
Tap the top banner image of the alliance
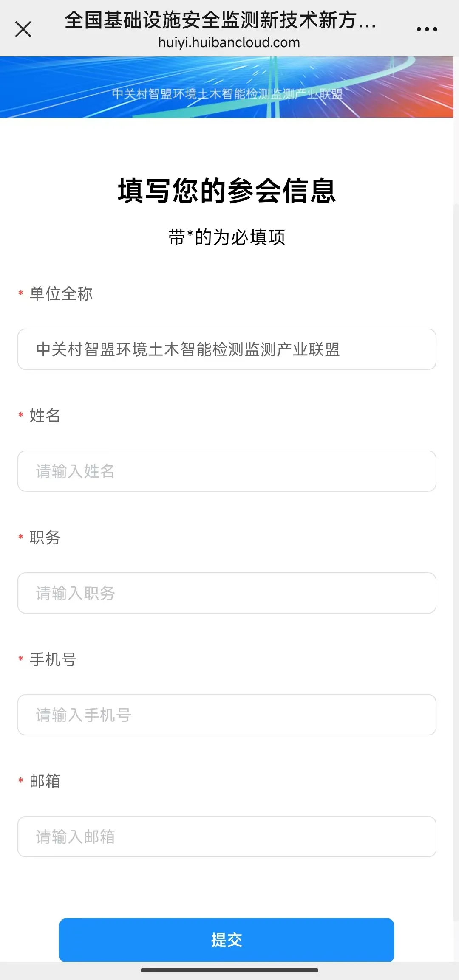pyautogui.click(x=227, y=87)
